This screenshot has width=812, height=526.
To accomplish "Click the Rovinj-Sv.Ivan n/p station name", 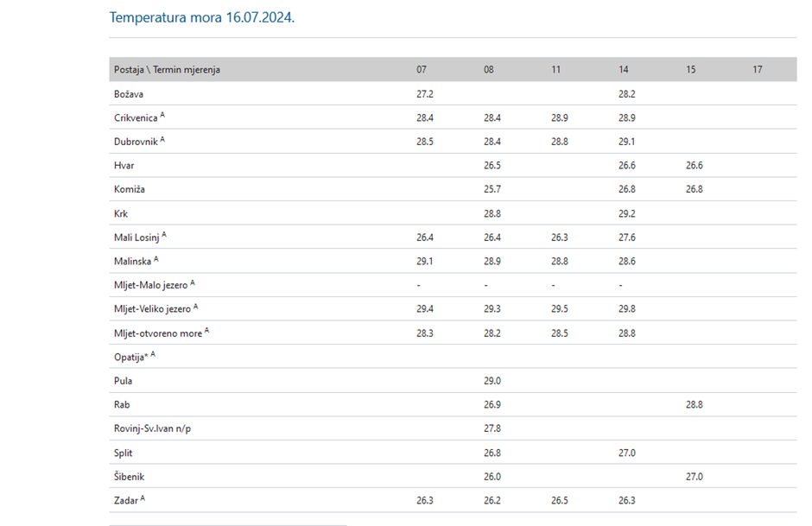I will (153, 428).
